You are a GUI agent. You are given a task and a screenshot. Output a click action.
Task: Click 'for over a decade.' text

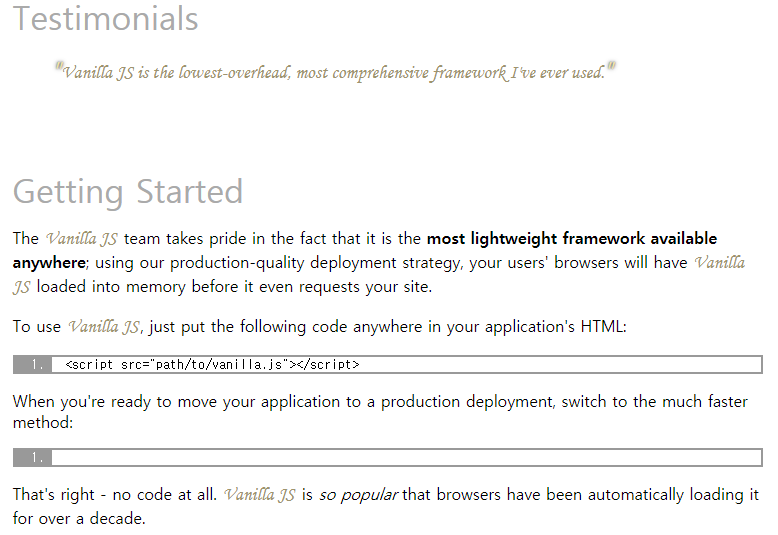tap(79, 519)
